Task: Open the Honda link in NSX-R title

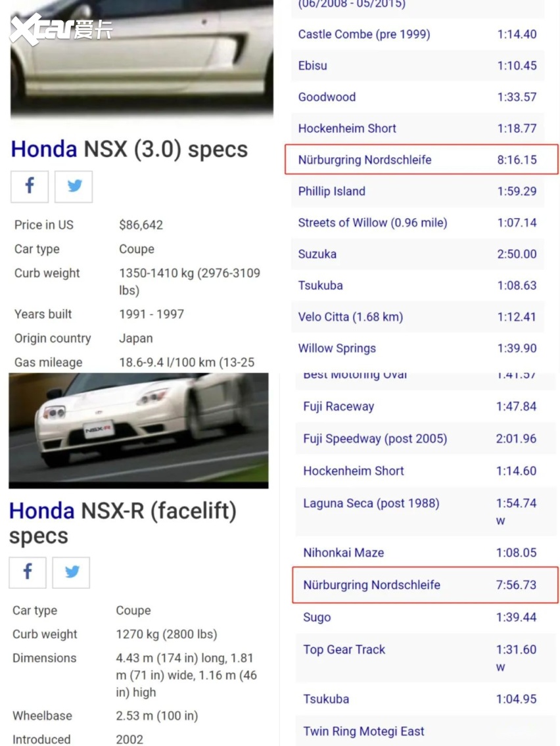Action: [41, 511]
